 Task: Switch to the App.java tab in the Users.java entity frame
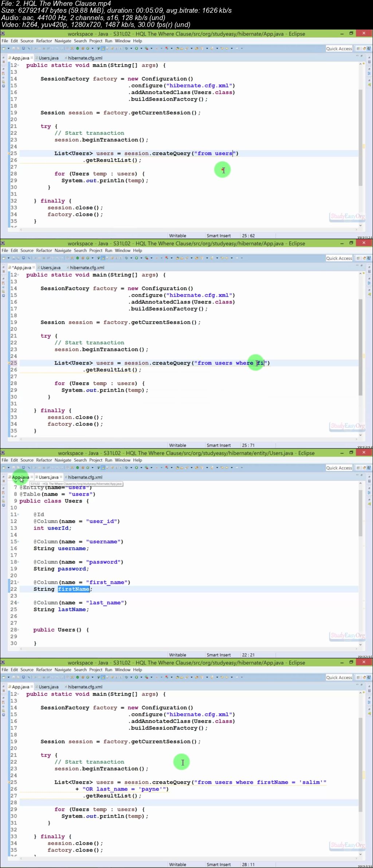pyautogui.click(x=20, y=477)
